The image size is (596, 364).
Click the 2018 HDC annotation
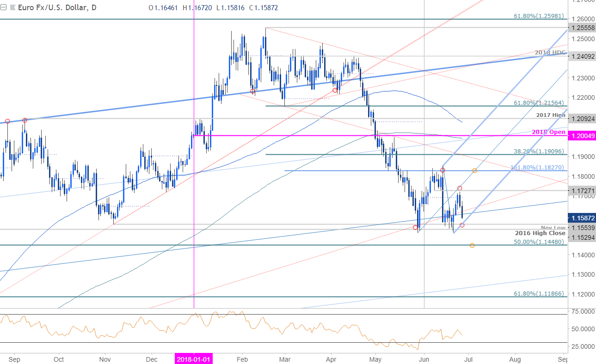550,52
